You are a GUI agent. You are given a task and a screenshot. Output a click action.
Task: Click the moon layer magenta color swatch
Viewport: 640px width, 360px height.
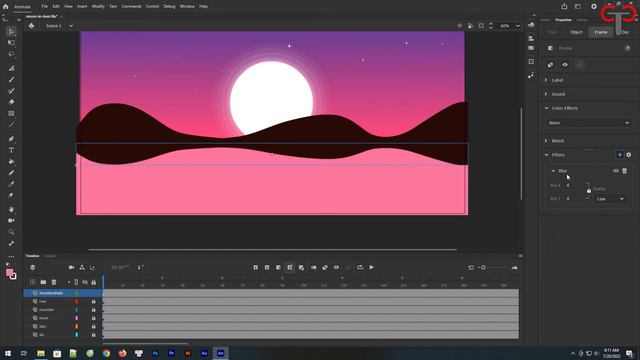coord(76,318)
